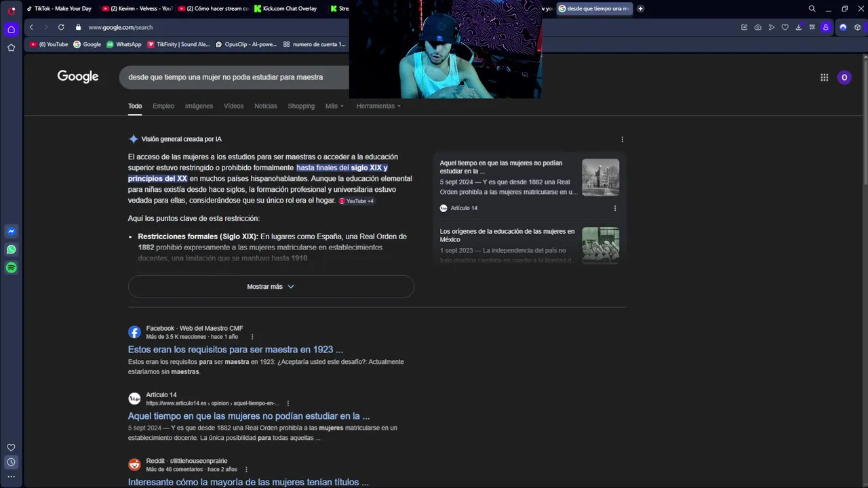The width and height of the screenshot is (868, 488).
Task: Open sidebar three-dots settings
Action: (11, 477)
